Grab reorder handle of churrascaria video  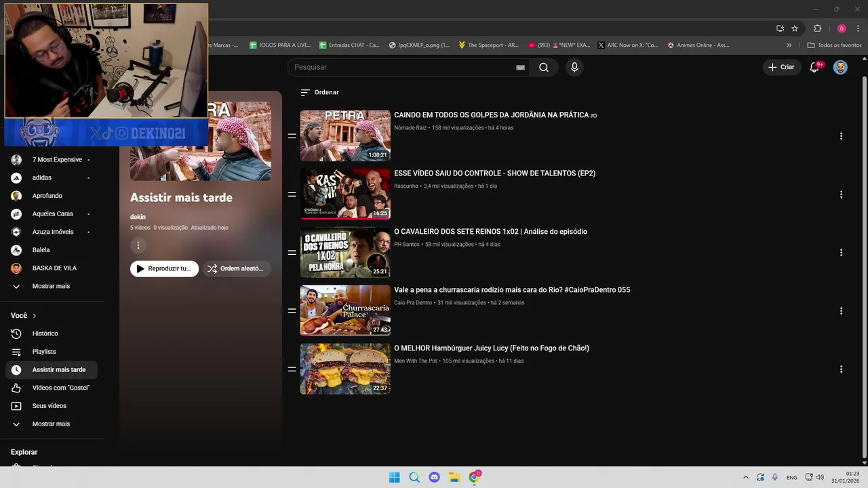point(292,311)
